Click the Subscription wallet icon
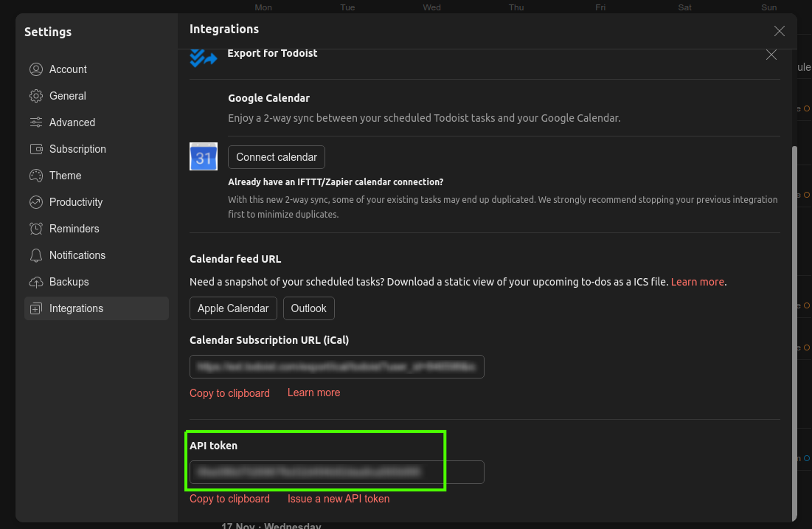The height and width of the screenshot is (529, 812). pos(35,149)
